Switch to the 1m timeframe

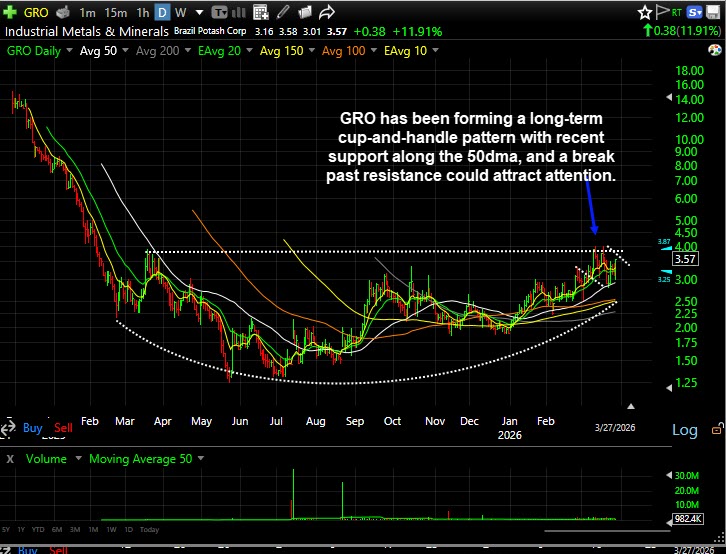pos(87,12)
